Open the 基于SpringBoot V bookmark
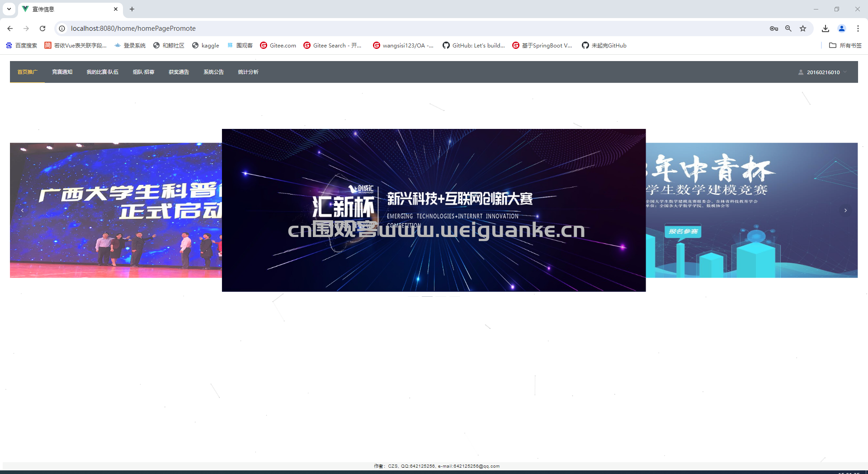 (542, 45)
